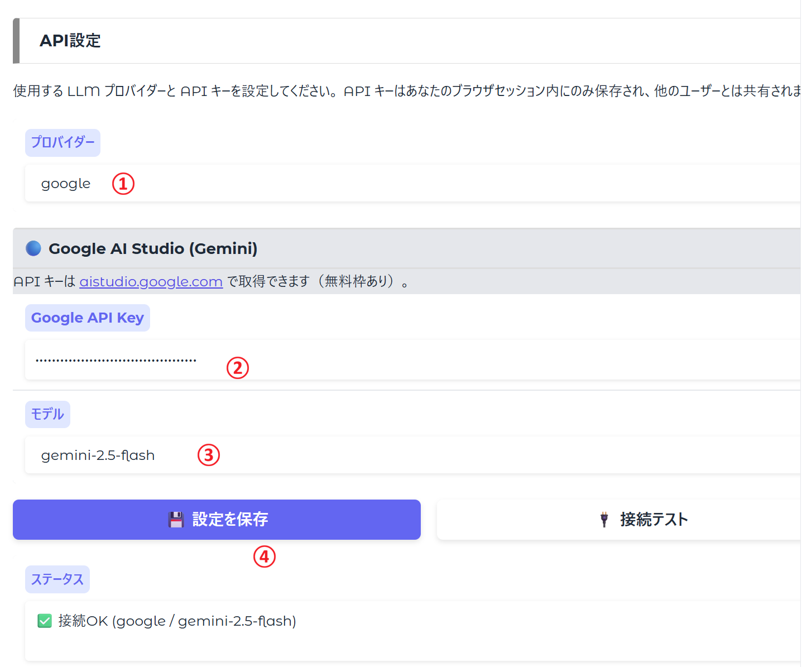
Task: Click the red circled number 4 marker
Action: click(x=265, y=556)
